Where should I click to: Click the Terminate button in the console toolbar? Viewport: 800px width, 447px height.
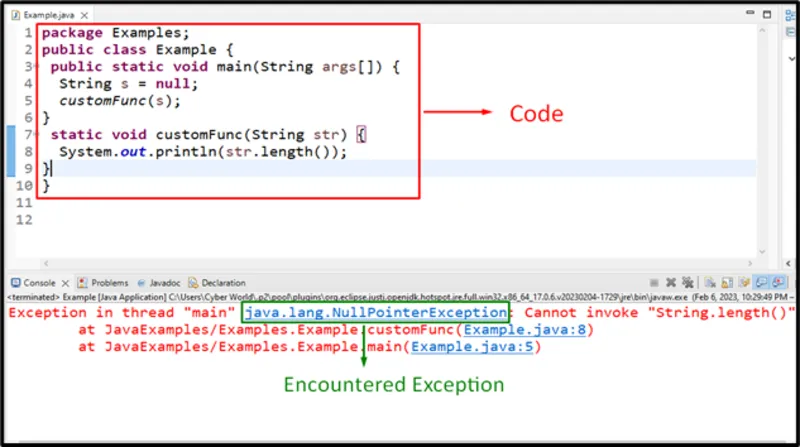(654, 282)
